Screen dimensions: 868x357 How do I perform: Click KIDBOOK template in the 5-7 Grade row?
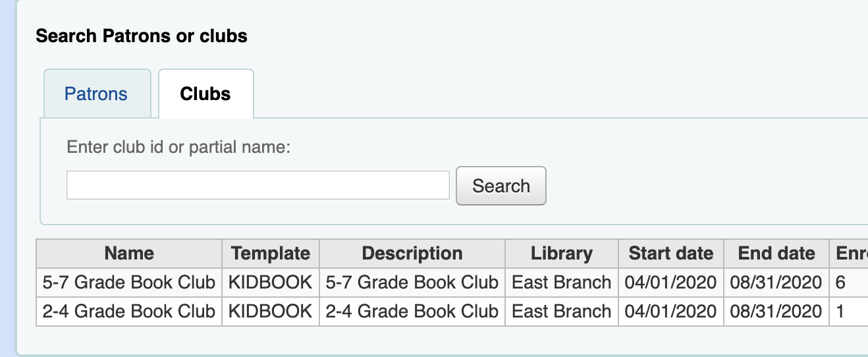pos(271,283)
